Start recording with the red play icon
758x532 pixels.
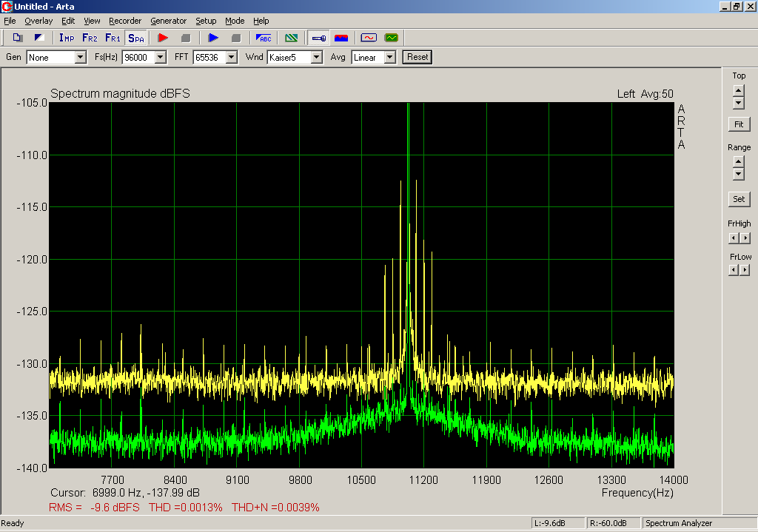pos(163,38)
